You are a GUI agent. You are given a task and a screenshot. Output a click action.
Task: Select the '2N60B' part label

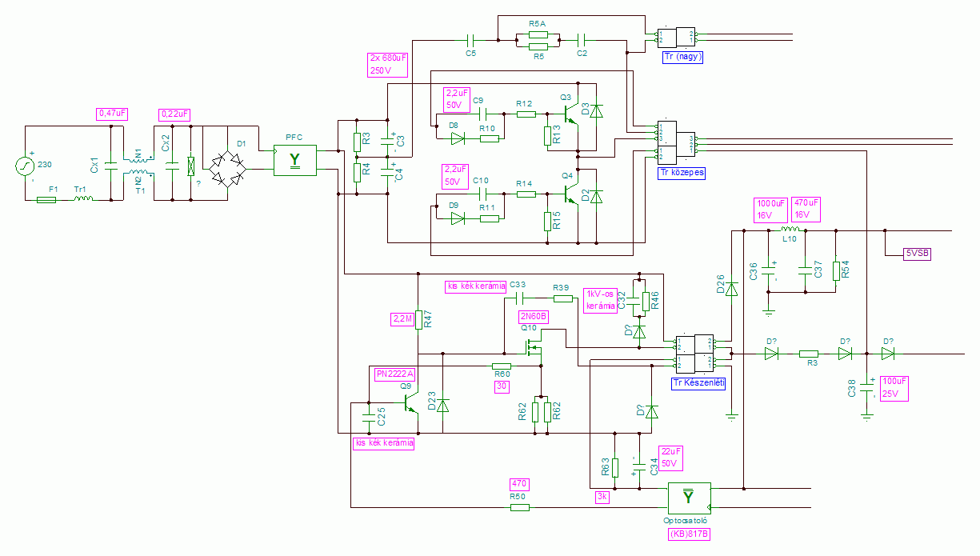533,316
